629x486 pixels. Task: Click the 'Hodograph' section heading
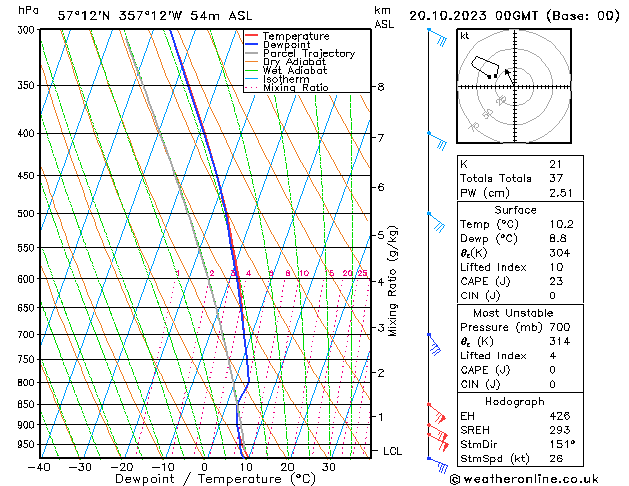point(515,401)
